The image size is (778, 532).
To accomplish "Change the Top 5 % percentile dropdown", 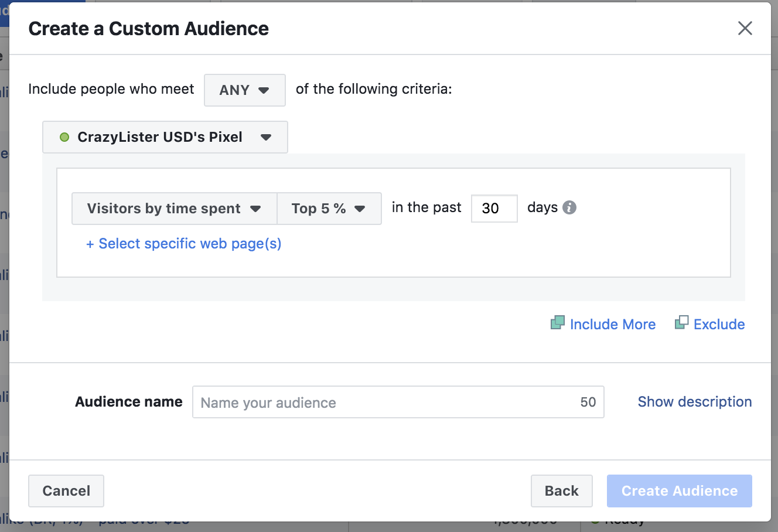I will [329, 209].
